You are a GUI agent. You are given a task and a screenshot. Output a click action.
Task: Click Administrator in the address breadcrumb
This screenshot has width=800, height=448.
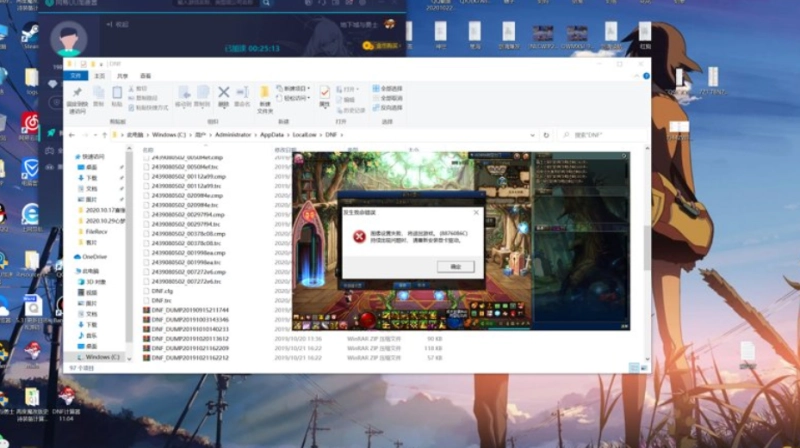click(x=233, y=135)
